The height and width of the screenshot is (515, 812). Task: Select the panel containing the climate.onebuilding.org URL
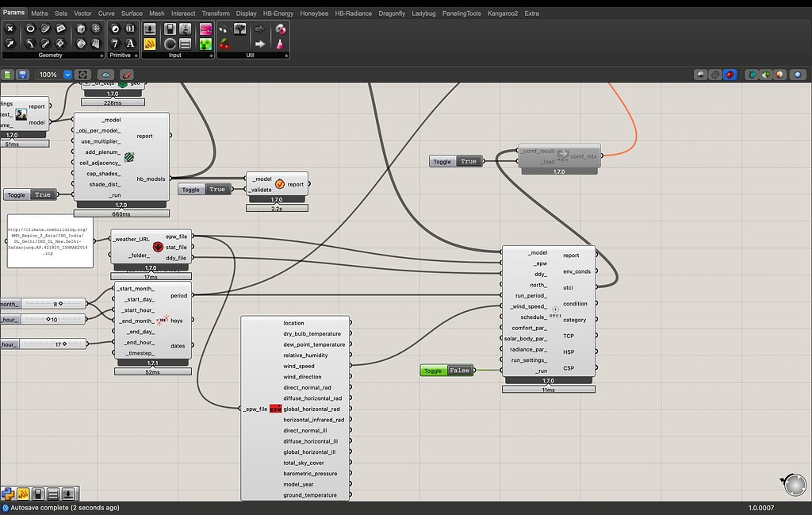pos(49,241)
